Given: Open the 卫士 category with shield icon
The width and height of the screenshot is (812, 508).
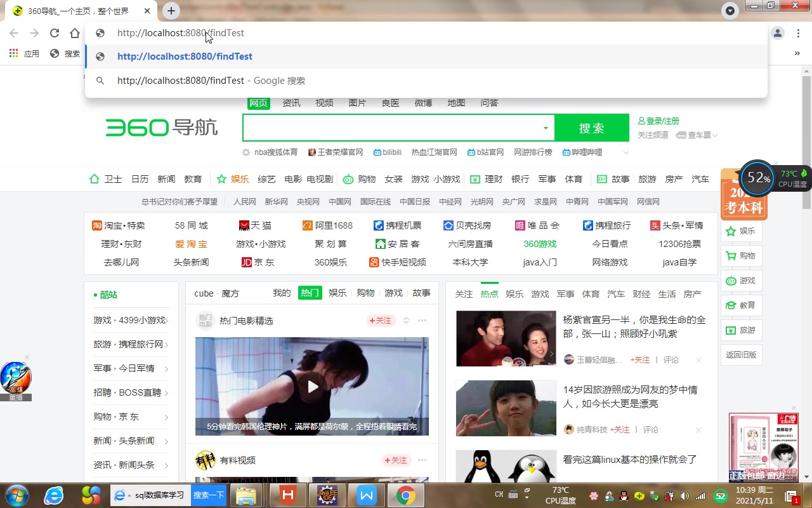Looking at the screenshot, I should 105,179.
